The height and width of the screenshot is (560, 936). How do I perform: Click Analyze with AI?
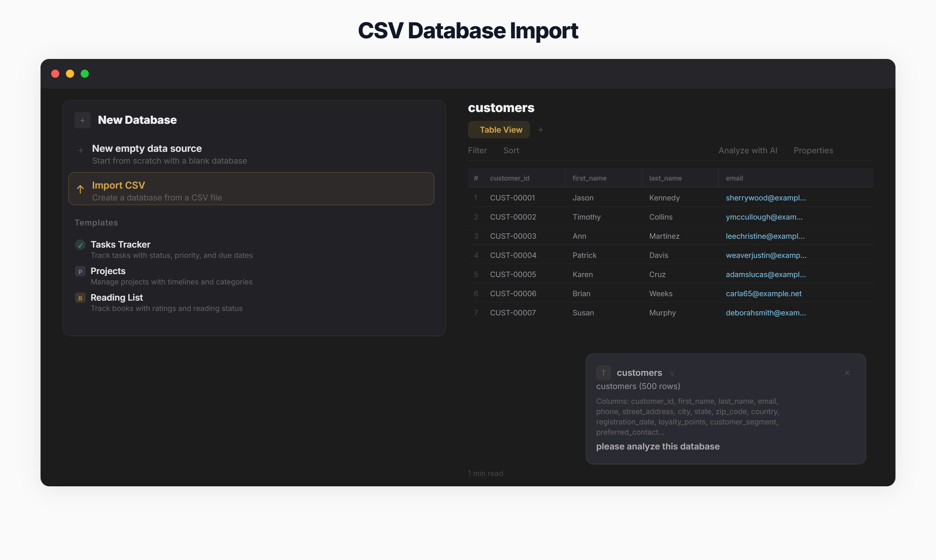coord(747,151)
